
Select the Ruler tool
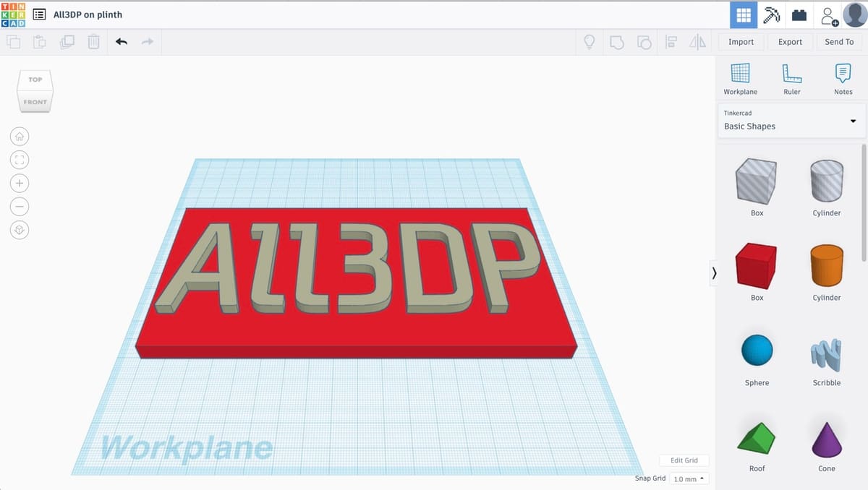coord(792,79)
